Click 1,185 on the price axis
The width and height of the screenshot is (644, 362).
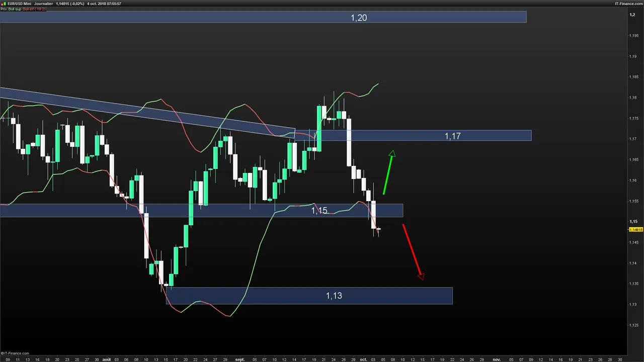(x=633, y=77)
